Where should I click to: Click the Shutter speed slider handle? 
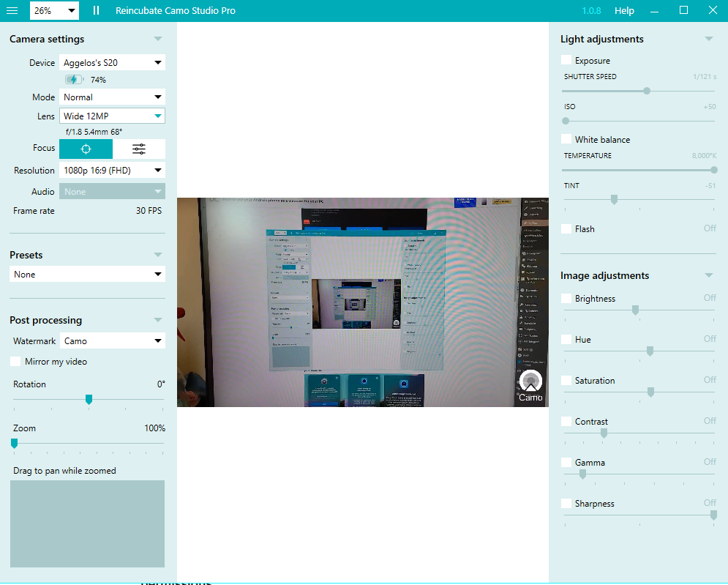(x=647, y=91)
